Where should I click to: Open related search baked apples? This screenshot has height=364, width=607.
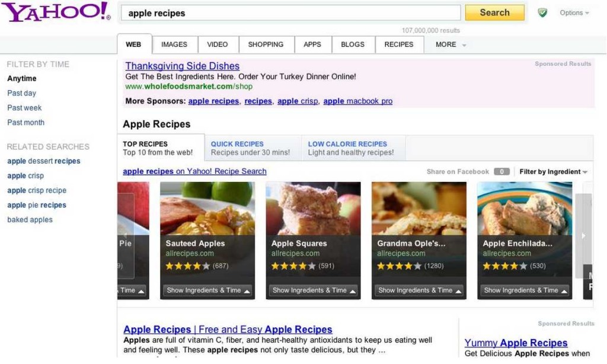tap(30, 220)
